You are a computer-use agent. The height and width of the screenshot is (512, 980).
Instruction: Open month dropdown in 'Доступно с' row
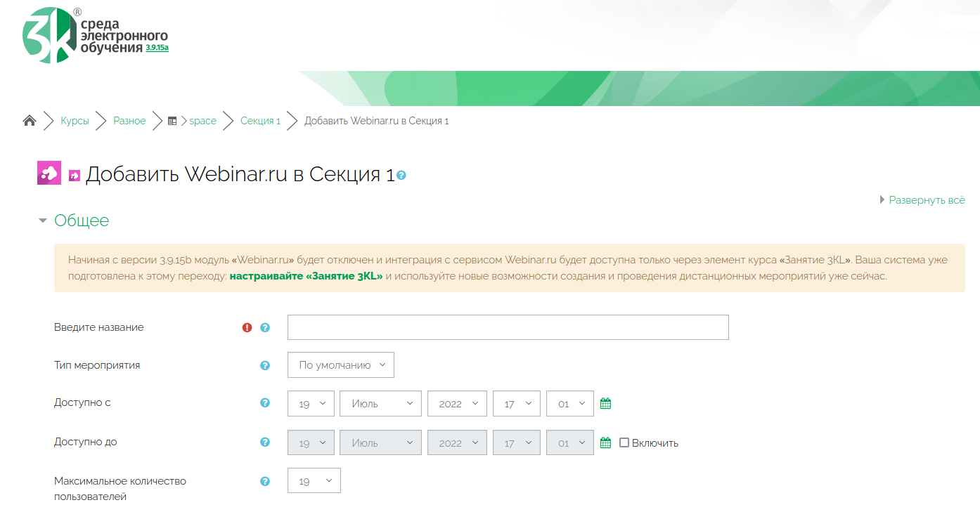380,404
